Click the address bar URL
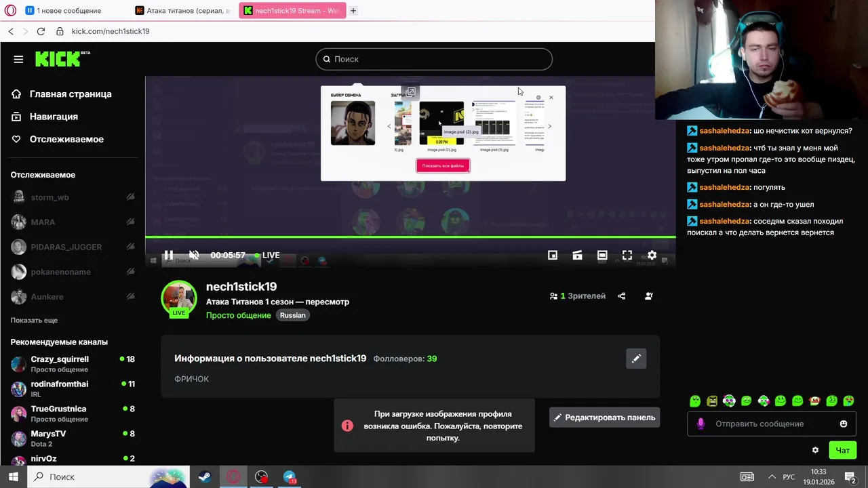The image size is (868, 488). point(111,31)
